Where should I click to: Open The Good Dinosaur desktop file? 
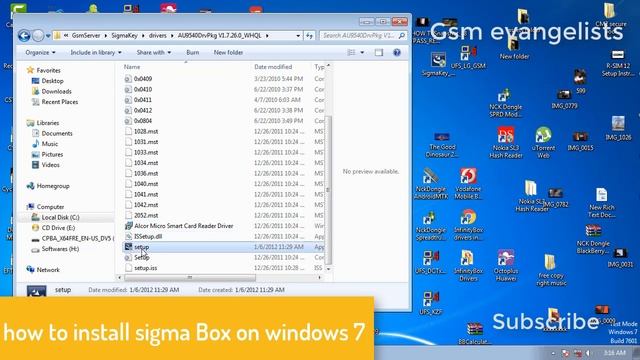(442, 145)
